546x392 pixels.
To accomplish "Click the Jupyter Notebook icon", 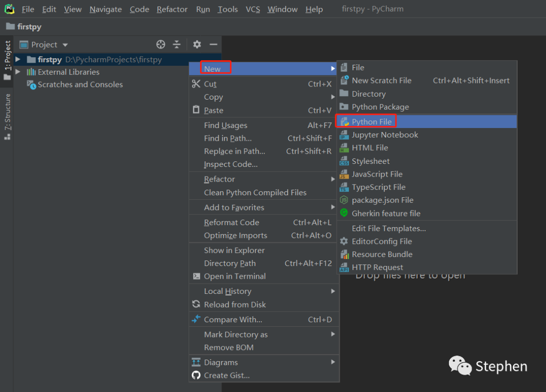I will click(x=344, y=135).
